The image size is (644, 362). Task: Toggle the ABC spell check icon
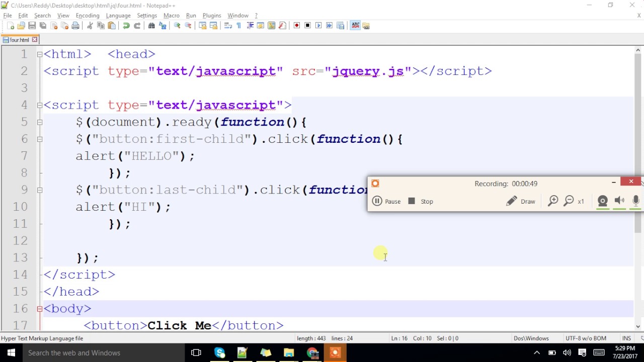[355, 26]
